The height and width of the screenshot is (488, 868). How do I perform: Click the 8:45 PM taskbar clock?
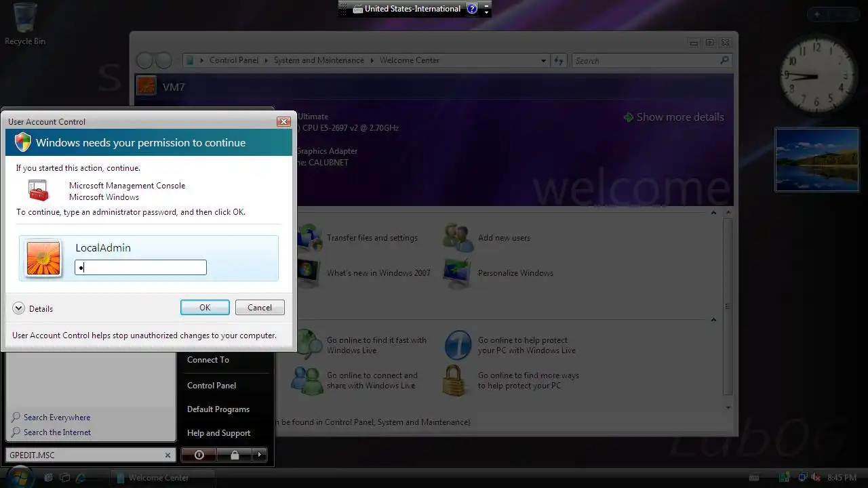click(x=842, y=478)
